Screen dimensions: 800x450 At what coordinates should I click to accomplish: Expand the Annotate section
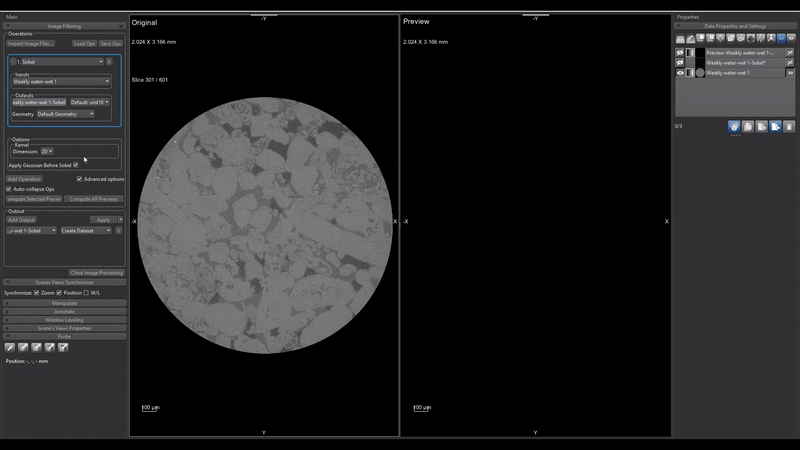(64, 311)
